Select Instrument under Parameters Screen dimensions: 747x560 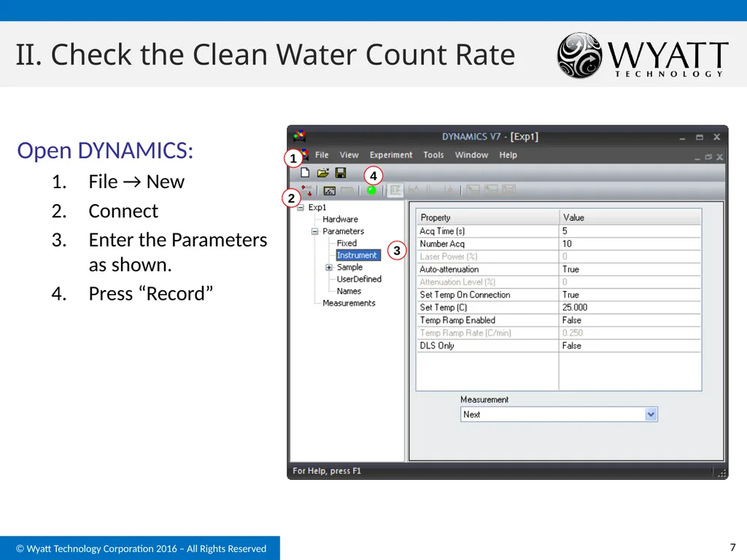pos(357,255)
